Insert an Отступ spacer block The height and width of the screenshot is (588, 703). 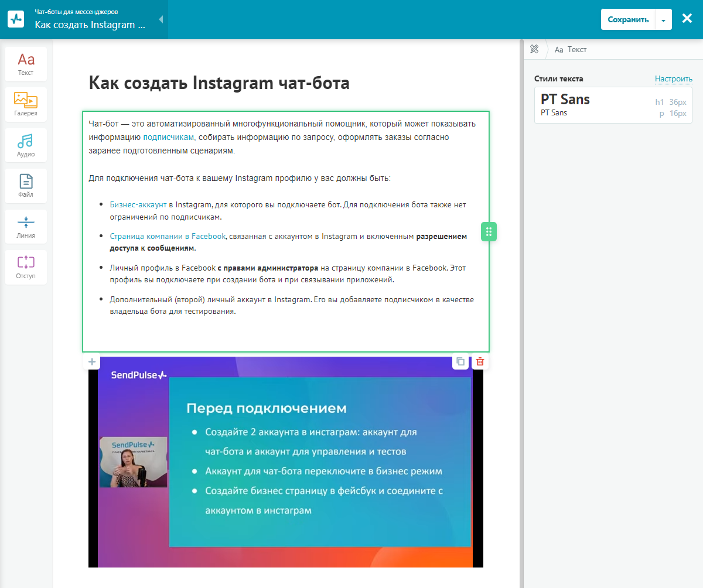(x=26, y=267)
